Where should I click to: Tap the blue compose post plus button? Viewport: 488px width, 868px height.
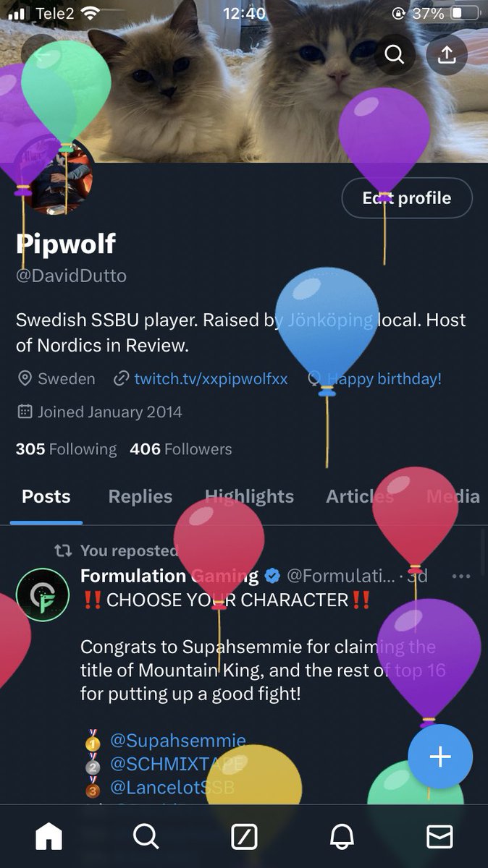pyautogui.click(x=440, y=757)
